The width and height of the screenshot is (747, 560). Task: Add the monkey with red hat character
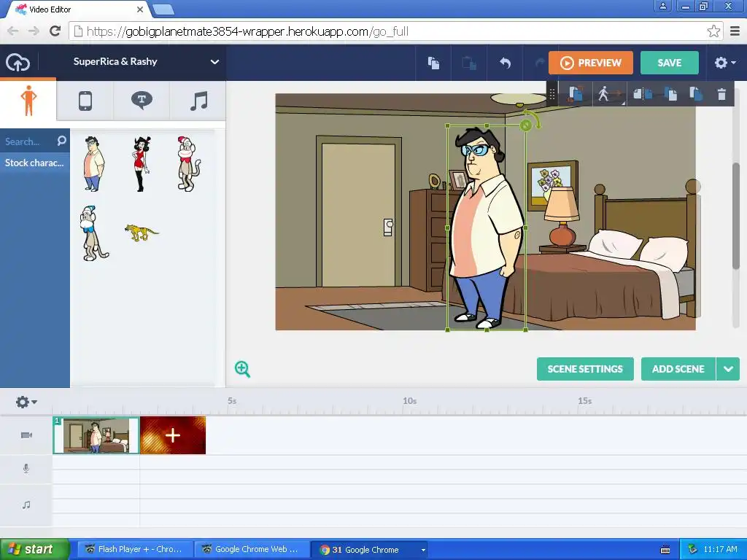click(189, 164)
